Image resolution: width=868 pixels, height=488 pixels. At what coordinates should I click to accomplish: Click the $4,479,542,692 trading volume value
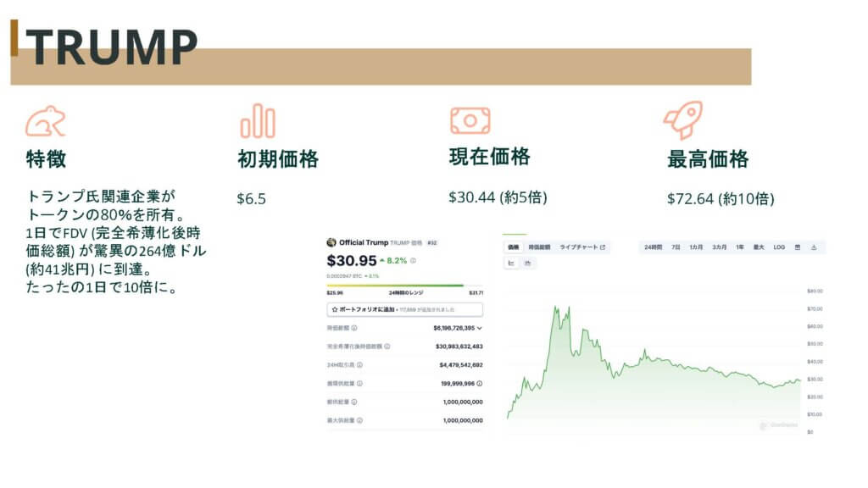point(461,365)
